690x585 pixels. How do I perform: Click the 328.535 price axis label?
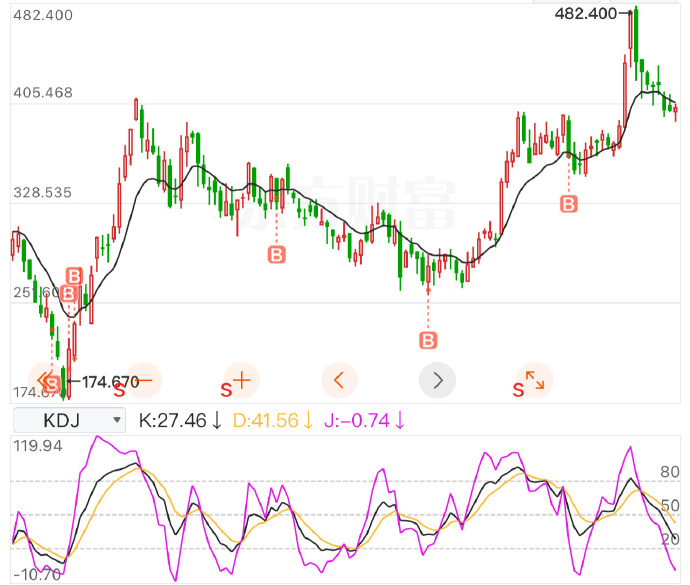43,192
